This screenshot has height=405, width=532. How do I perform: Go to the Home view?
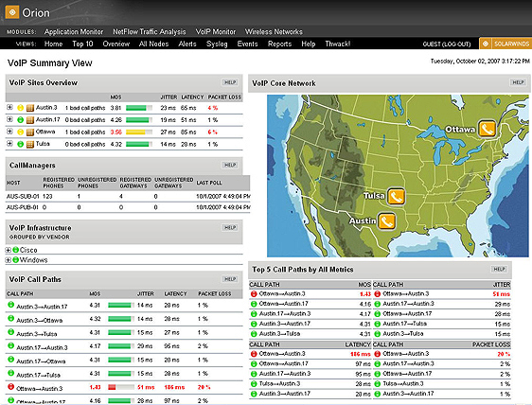point(53,44)
